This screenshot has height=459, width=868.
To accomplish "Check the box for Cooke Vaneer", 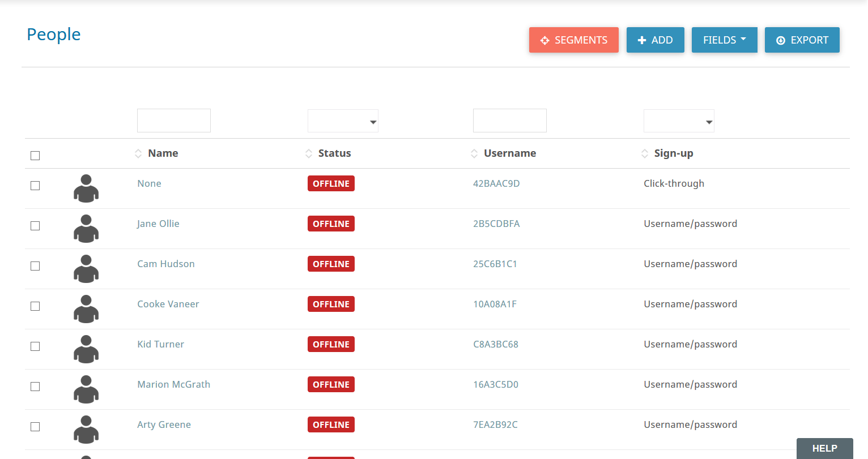I will pyautogui.click(x=35, y=306).
